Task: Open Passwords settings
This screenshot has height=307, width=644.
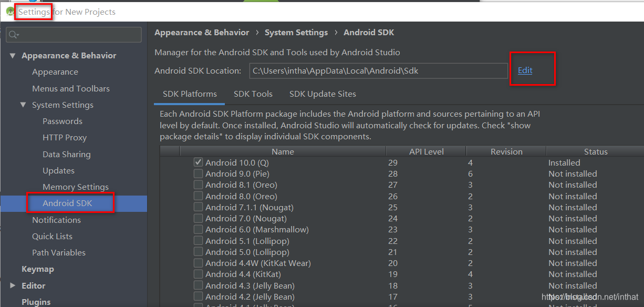Action: click(63, 121)
